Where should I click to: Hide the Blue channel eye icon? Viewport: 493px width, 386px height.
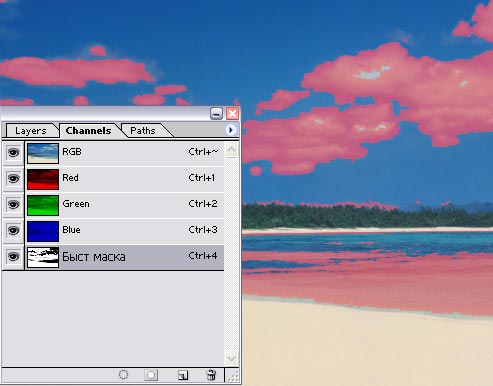(13, 231)
